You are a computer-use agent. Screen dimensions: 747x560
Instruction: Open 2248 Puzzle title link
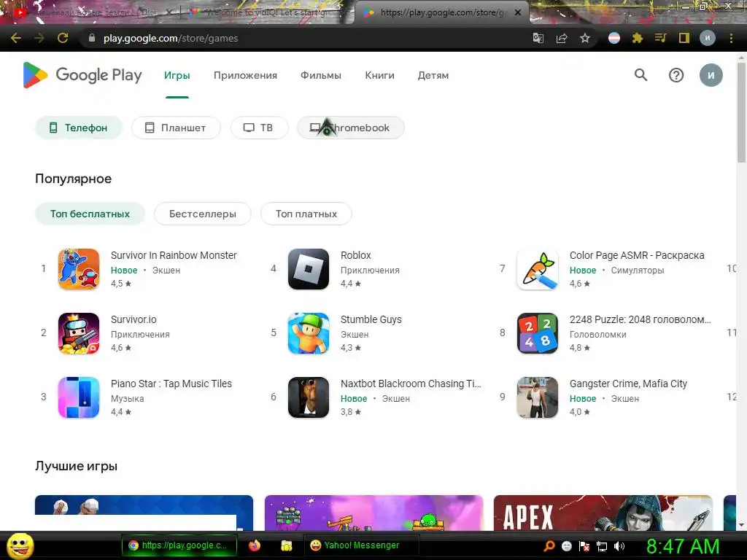click(640, 319)
